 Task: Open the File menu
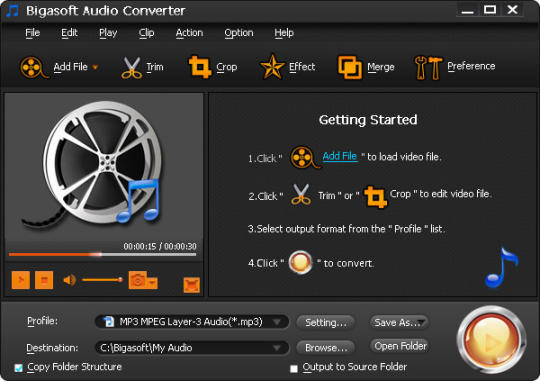(x=33, y=33)
